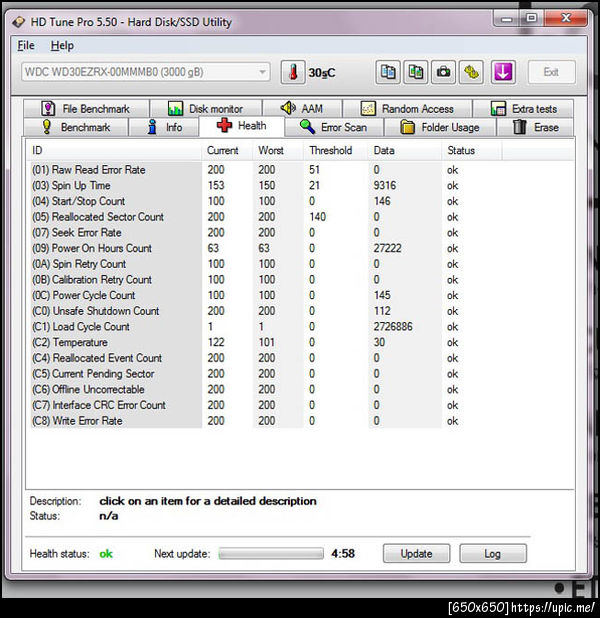Click the data value 2726886
The width and height of the screenshot is (600, 618).
[393, 327]
